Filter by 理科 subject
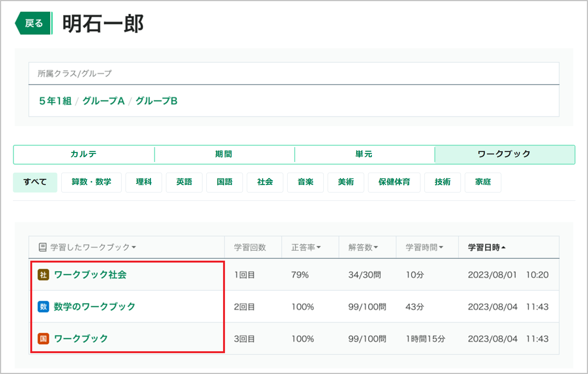The height and width of the screenshot is (374, 588). [x=144, y=182]
